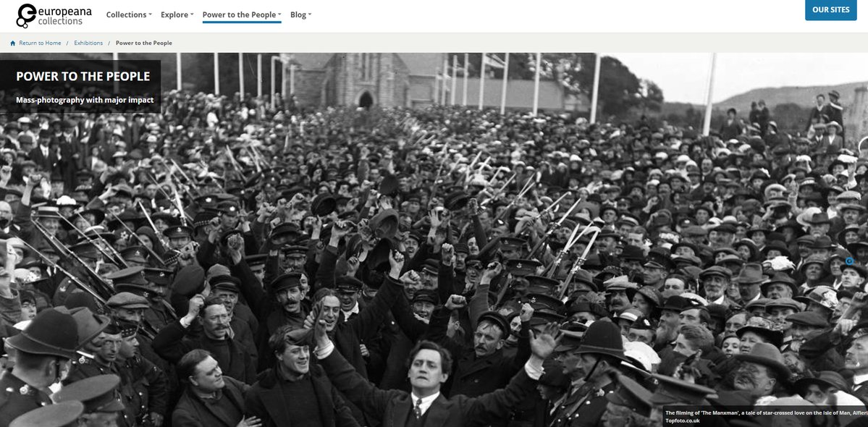Open the Power to the People menu
Screen dimensions: 868x427
[x=242, y=15]
